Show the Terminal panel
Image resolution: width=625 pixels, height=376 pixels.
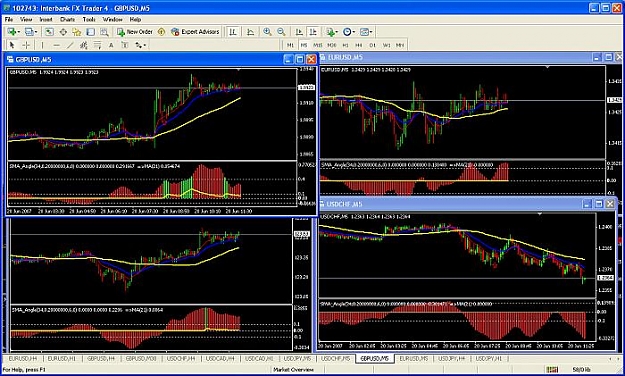(x=90, y=32)
